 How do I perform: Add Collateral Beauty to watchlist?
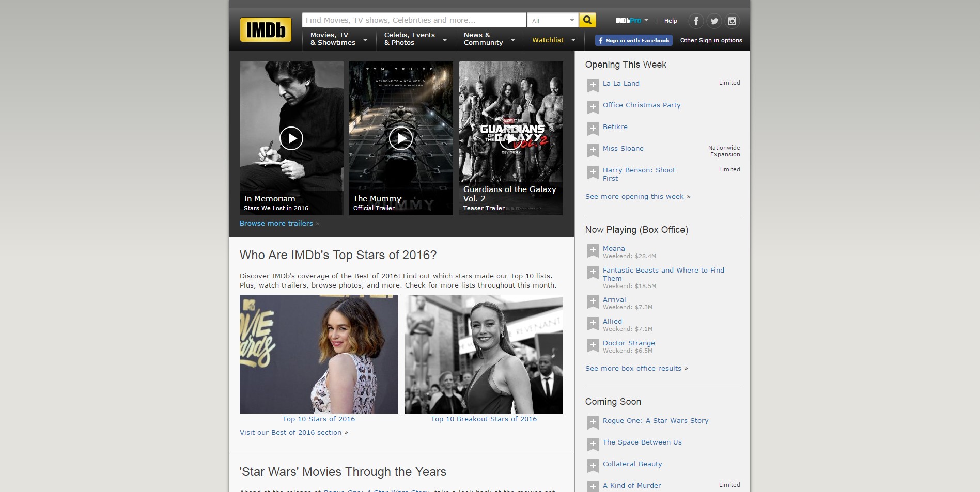point(593,466)
